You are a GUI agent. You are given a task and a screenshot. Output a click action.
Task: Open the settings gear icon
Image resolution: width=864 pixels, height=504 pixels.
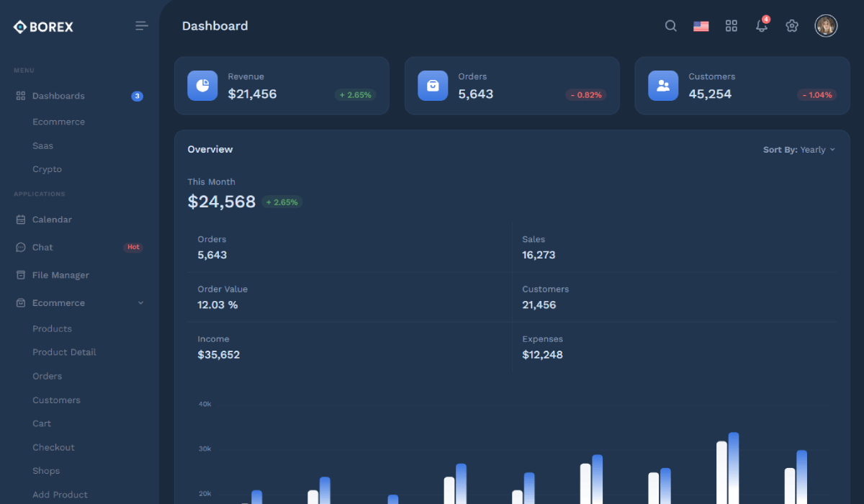[792, 26]
